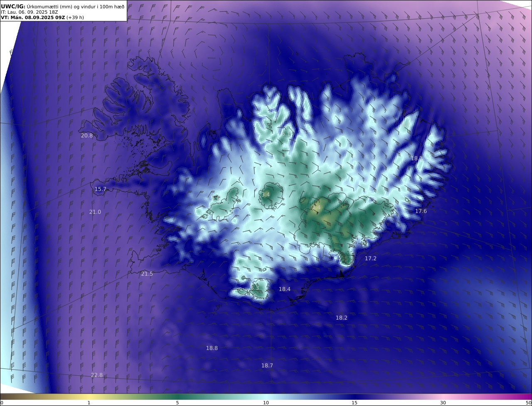Click the 50 tick on the color scale
The image size is (532, 406).
(528, 403)
